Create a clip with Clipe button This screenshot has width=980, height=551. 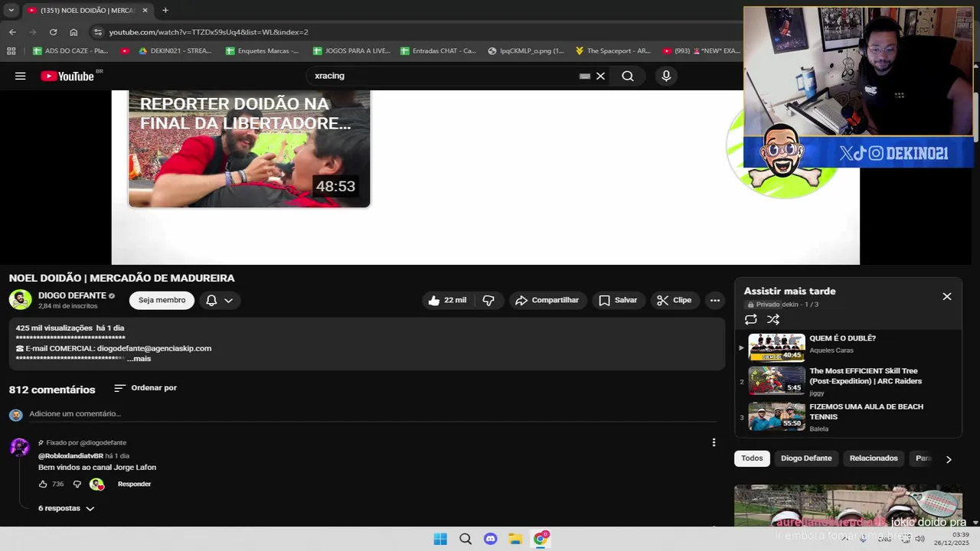pos(674,300)
